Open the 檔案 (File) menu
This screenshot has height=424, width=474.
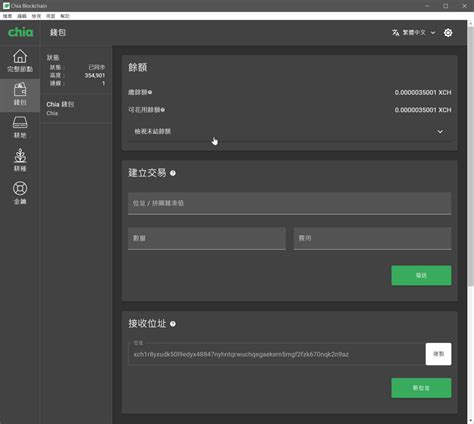coord(7,16)
